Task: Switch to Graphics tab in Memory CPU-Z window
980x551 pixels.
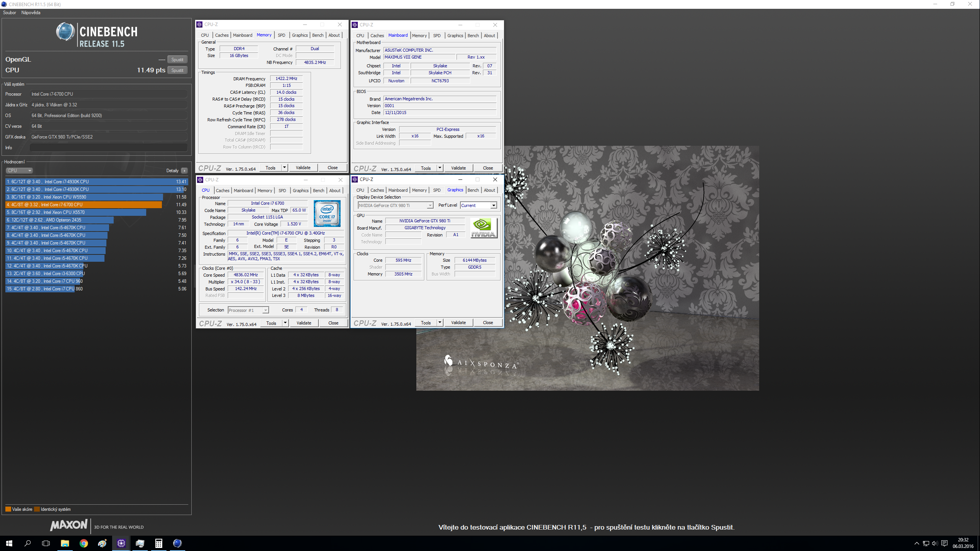Action: pyautogui.click(x=300, y=35)
